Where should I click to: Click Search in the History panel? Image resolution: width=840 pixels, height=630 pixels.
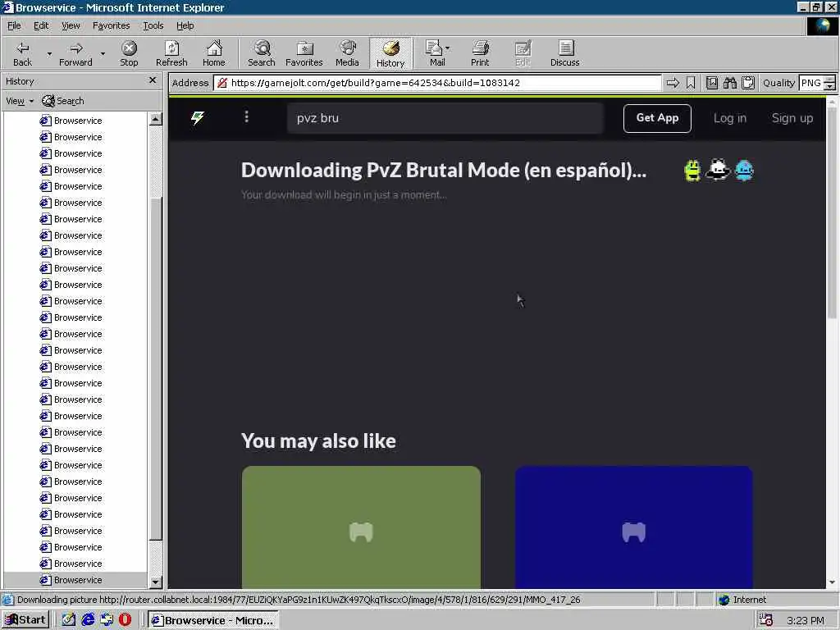[63, 101]
